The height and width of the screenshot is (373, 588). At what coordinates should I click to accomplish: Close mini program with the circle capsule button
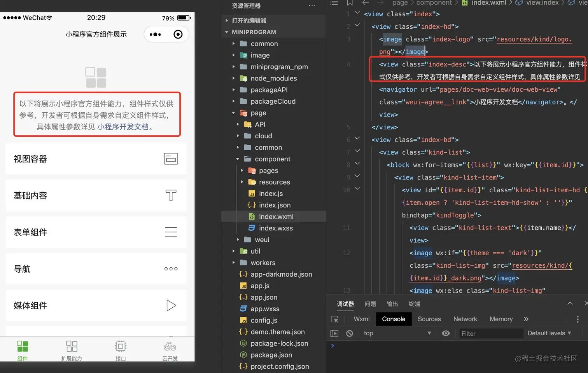tap(178, 35)
